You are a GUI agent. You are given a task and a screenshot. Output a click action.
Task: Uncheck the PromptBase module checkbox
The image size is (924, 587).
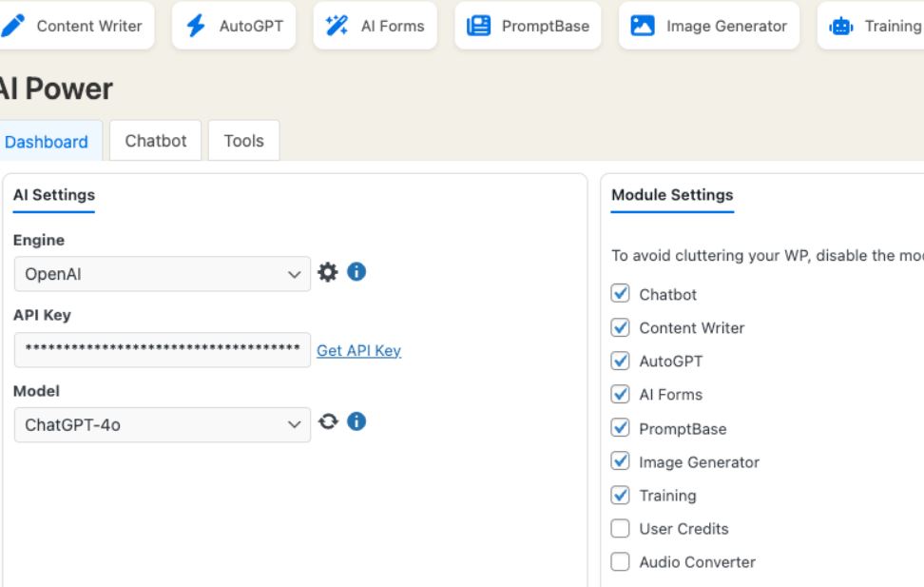[620, 428]
